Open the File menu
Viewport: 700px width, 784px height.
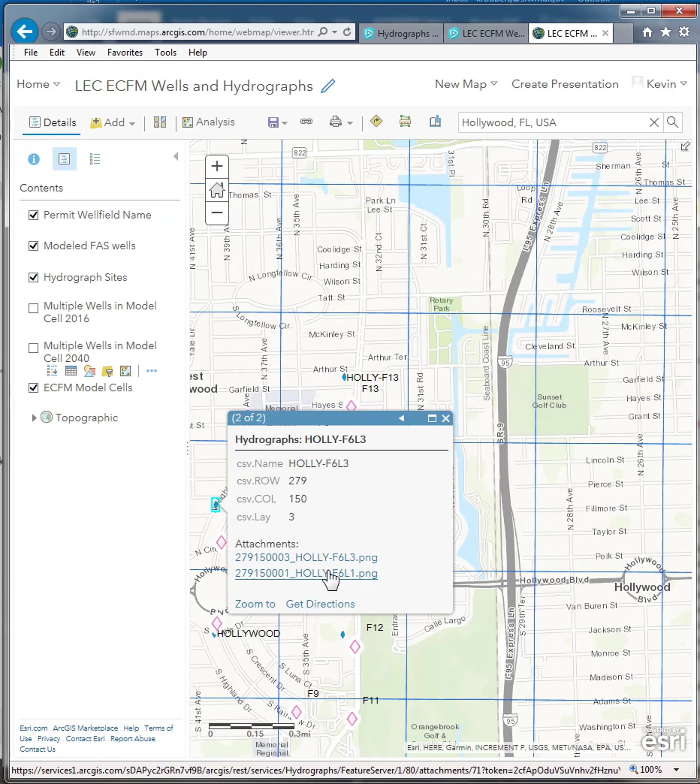(x=31, y=52)
